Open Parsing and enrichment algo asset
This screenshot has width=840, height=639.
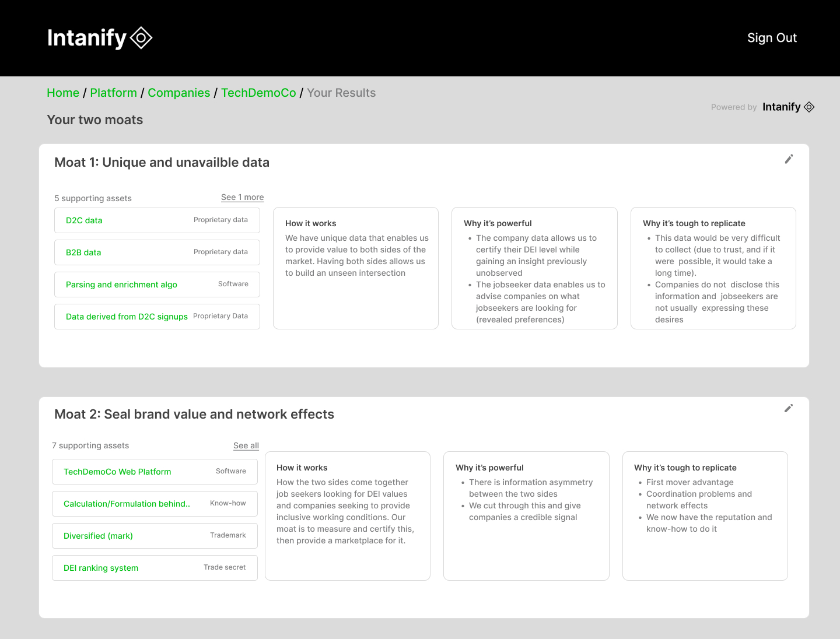pyautogui.click(x=157, y=285)
